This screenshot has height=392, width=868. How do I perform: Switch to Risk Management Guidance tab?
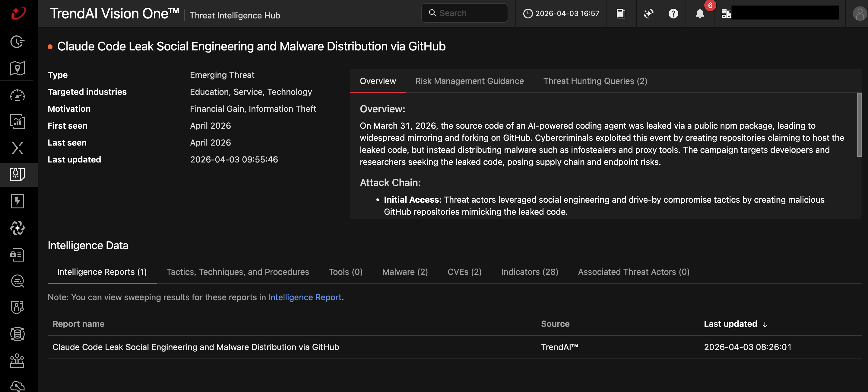pyautogui.click(x=469, y=81)
